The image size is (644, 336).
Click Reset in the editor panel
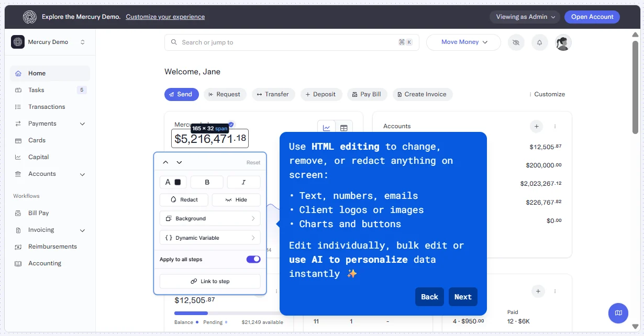253,163
